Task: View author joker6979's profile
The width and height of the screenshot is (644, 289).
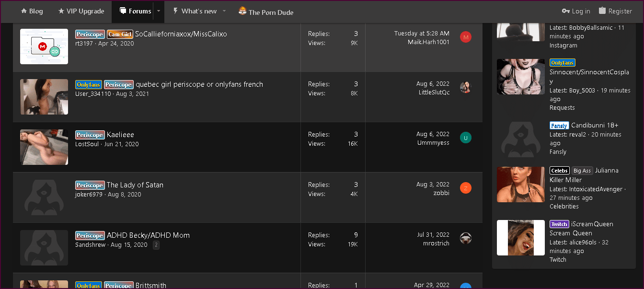Action: point(89,195)
